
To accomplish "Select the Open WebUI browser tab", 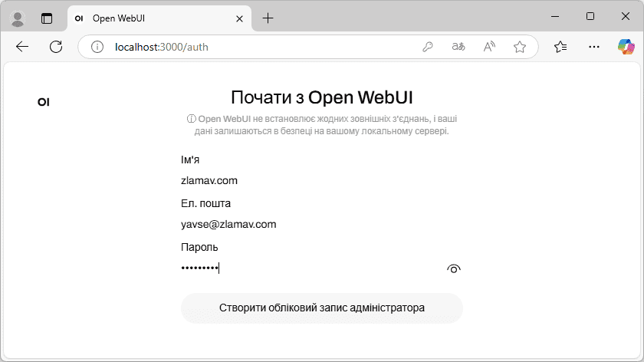I will [x=153, y=18].
